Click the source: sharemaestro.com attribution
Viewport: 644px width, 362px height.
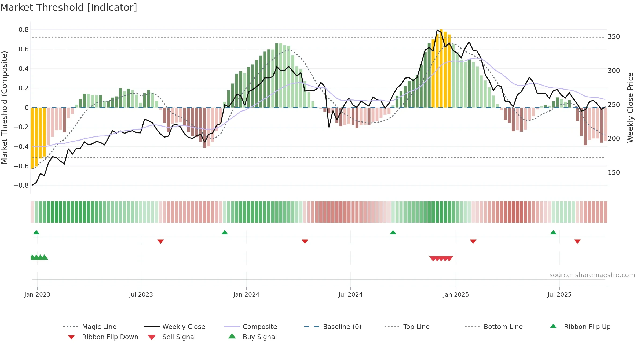[x=592, y=275]
